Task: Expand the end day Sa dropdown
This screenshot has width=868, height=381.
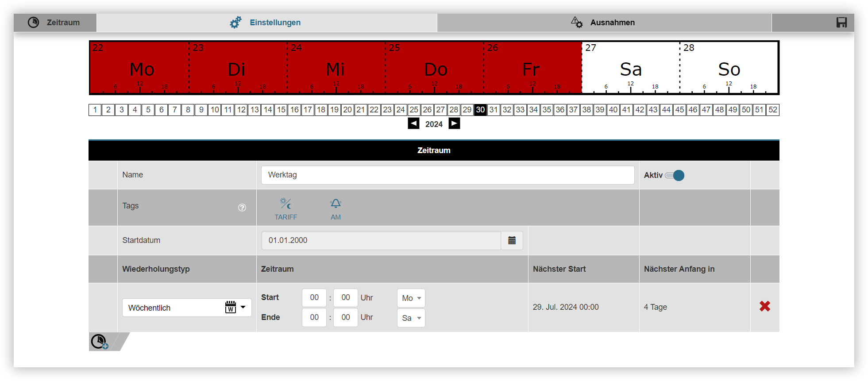Action: 411,318
